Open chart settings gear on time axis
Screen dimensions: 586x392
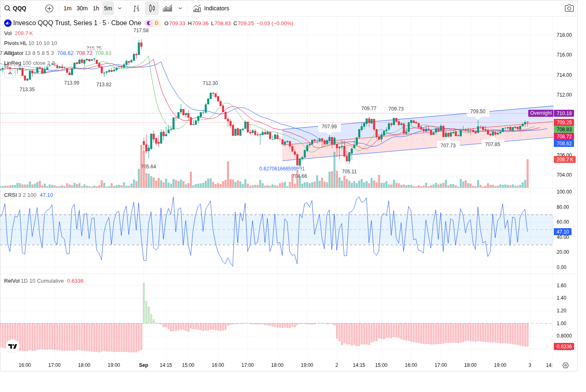tap(566, 365)
